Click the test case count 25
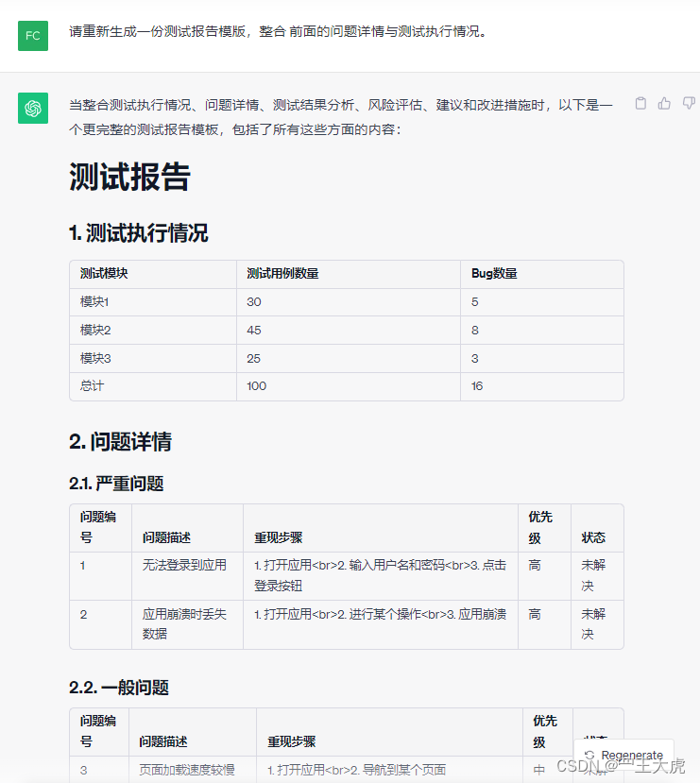The height and width of the screenshot is (783, 700). 253,359
